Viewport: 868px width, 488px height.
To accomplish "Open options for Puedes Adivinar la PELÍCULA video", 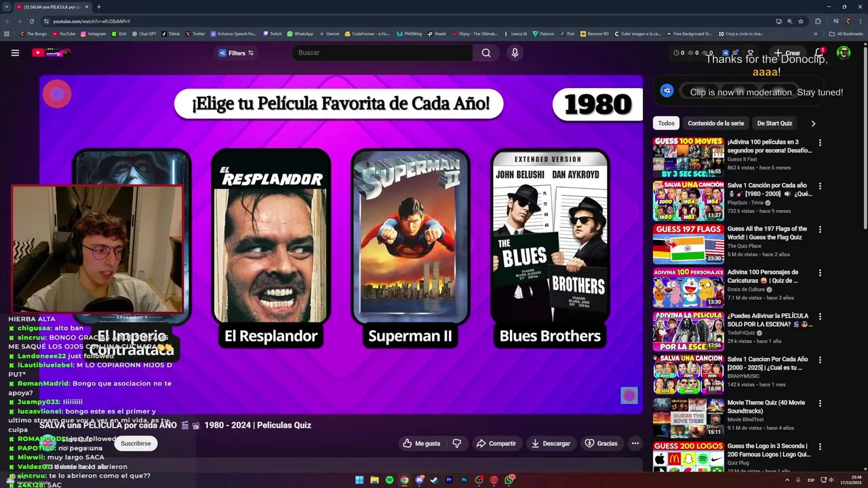I will 820,317.
